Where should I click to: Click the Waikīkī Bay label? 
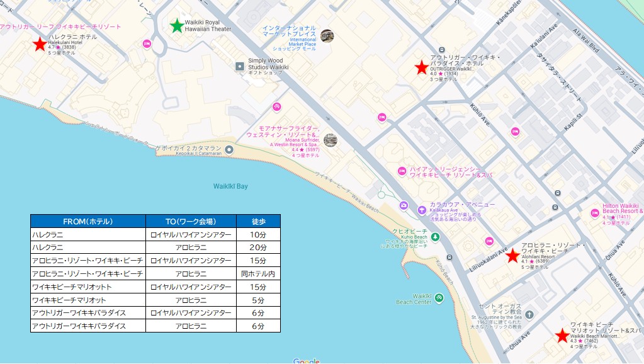tap(230, 186)
